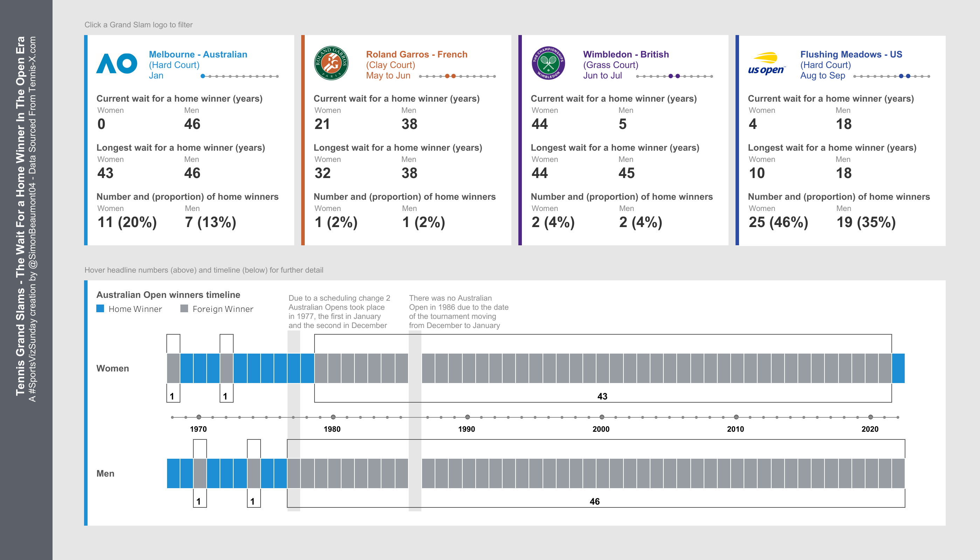
Task: Click the 2000 marker on timeline axis
Action: pyautogui.click(x=602, y=417)
